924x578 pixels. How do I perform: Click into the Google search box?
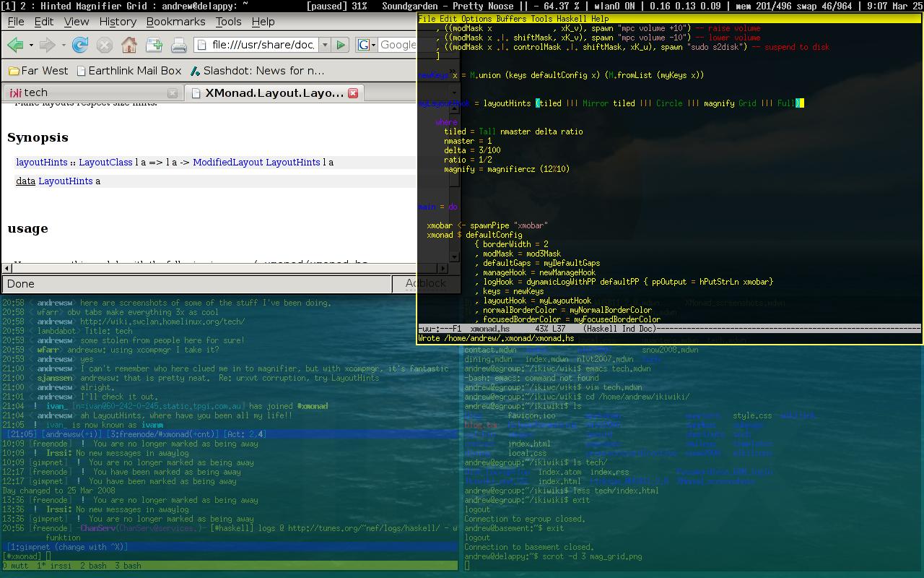398,45
